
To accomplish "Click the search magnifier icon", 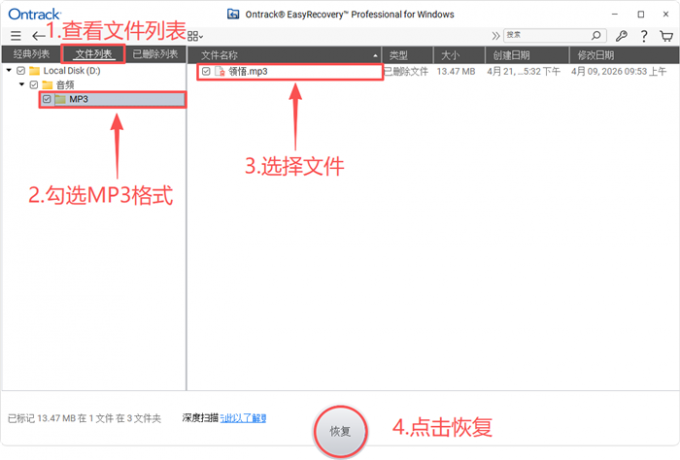I will pyautogui.click(x=596, y=35).
